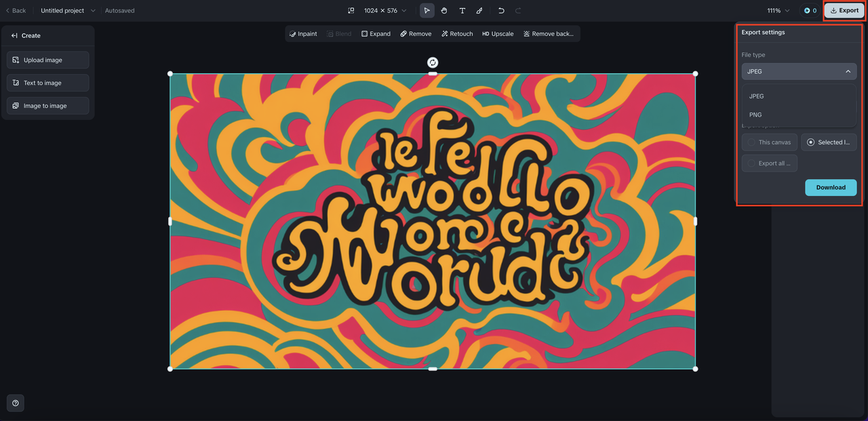Click the Blend tool

coord(339,34)
